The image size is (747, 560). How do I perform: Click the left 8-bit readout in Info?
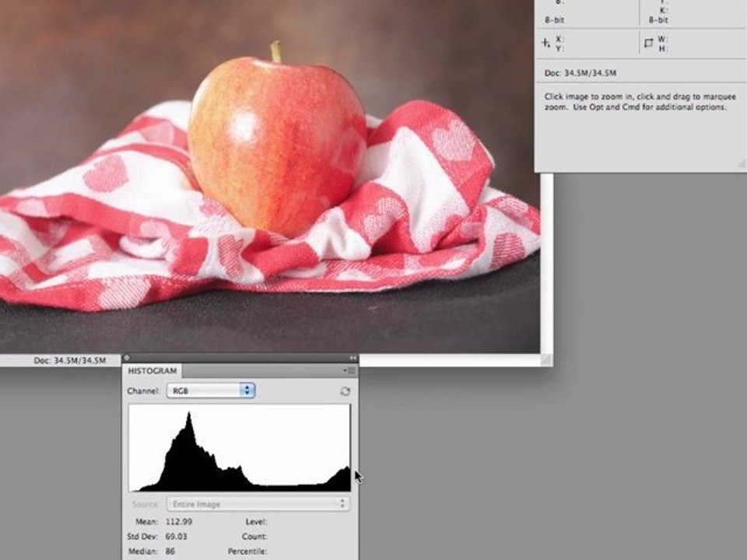(x=555, y=20)
